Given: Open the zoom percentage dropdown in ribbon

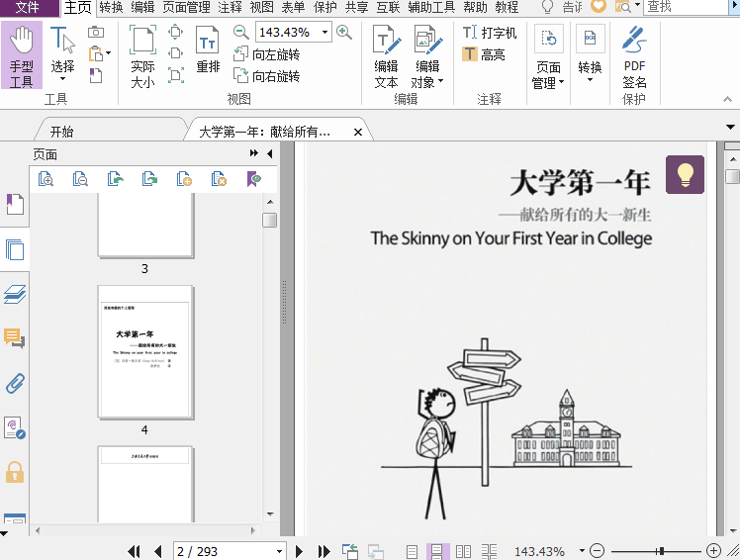Looking at the screenshot, I should click(324, 32).
